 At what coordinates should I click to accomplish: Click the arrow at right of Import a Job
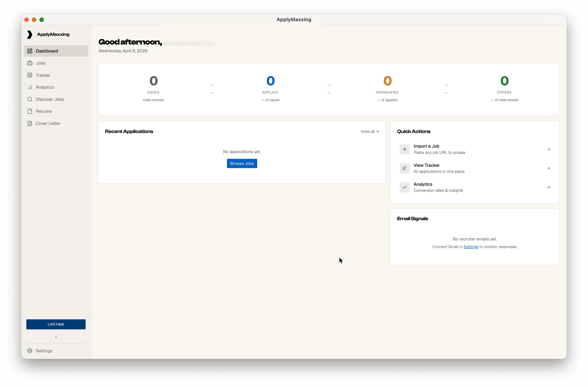click(x=548, y=149)
